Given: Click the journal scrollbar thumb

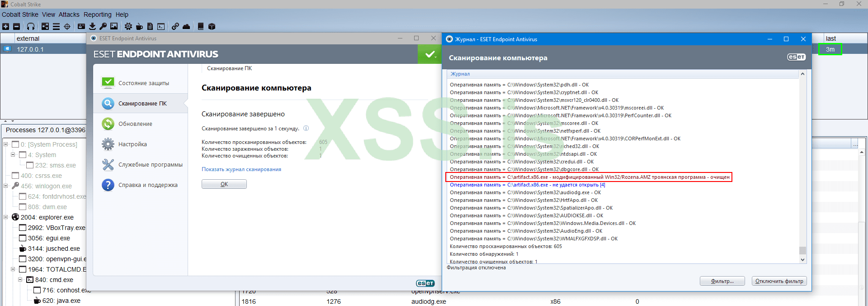Looking at the screenshot, I should point(802,250).
